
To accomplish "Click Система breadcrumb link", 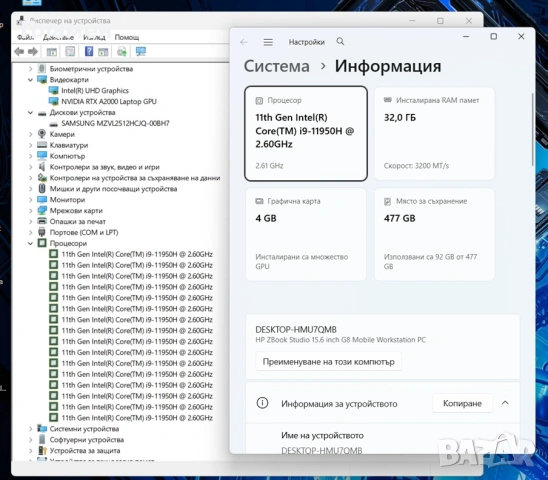I will [276, 66].
